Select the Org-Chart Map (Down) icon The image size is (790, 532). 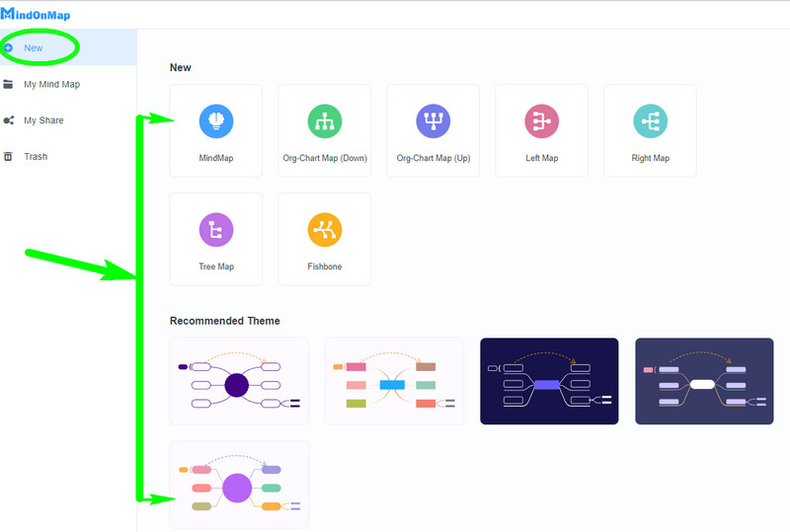[324, 121]
